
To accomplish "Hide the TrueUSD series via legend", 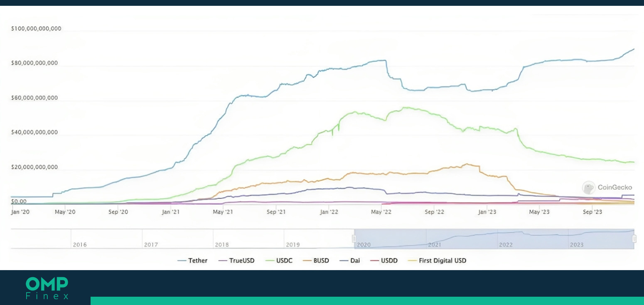I will tap(236, 261).
